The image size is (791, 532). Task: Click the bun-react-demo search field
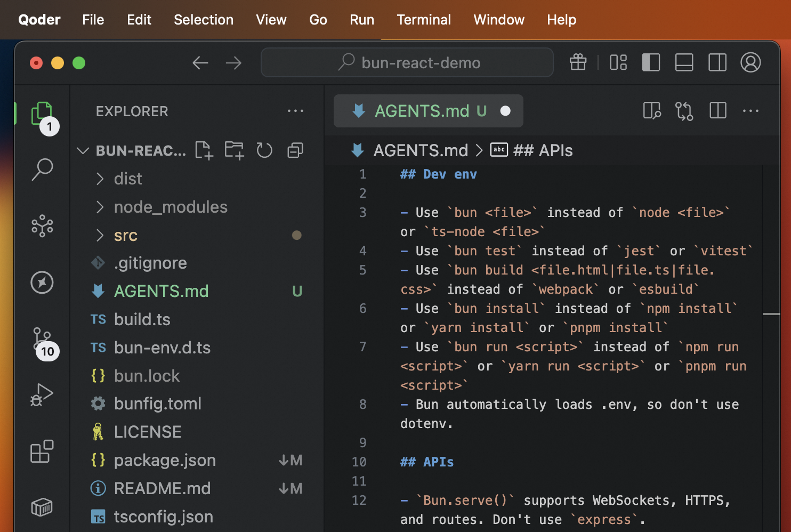click(x=408, y=63)
